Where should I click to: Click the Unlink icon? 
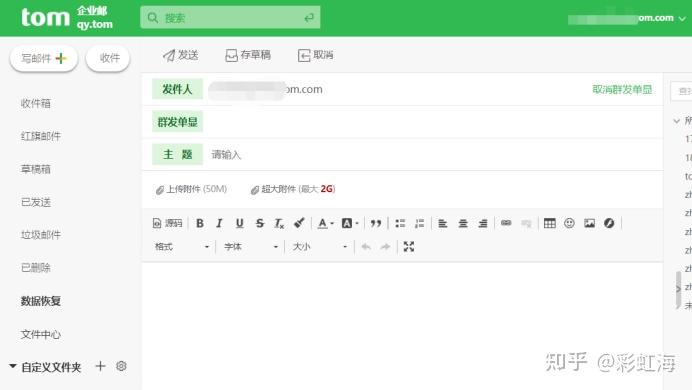(x=526, y=223)
